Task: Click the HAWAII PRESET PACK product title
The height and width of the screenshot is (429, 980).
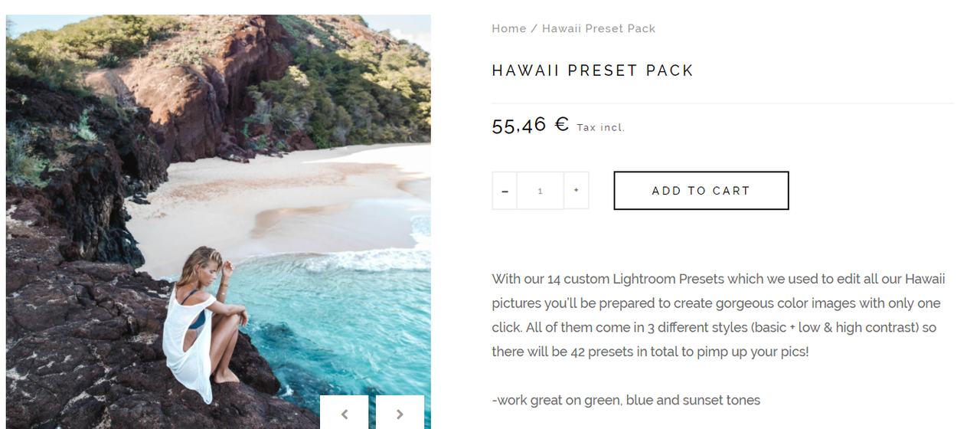Action: pyautogui.click(x=592, y=70)
